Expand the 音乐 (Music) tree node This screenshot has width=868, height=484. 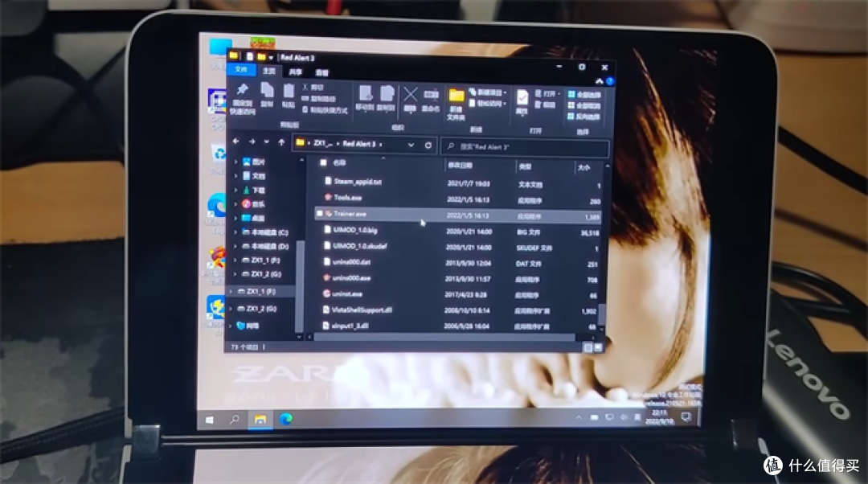coord(236,203)
